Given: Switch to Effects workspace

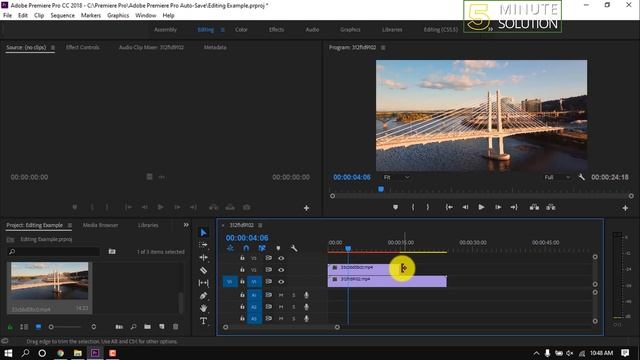Looking at the screenshot, I should point(276,30).
